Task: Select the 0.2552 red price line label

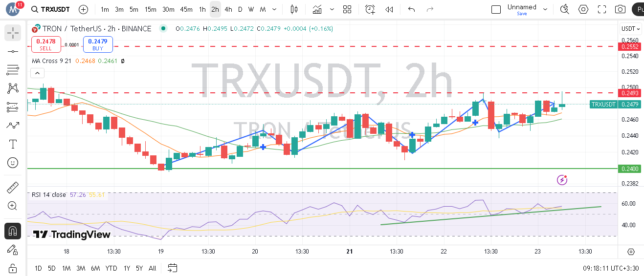Action: click(x=629, y=46)
